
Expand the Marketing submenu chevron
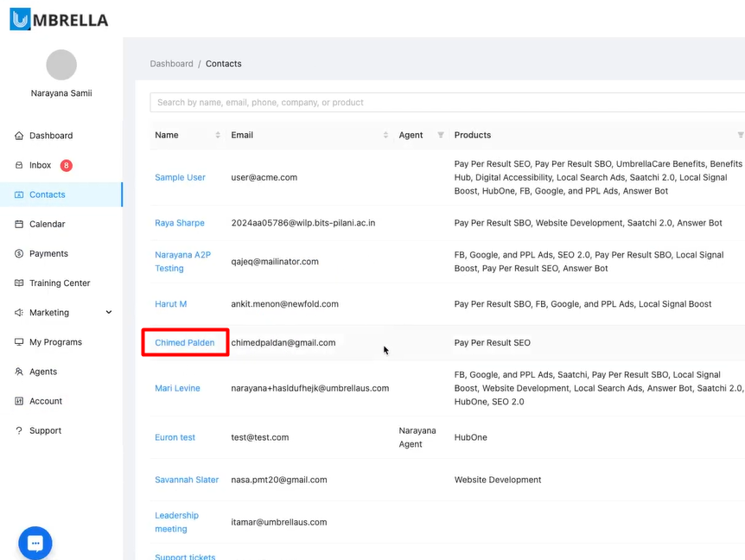coord(109,312)
